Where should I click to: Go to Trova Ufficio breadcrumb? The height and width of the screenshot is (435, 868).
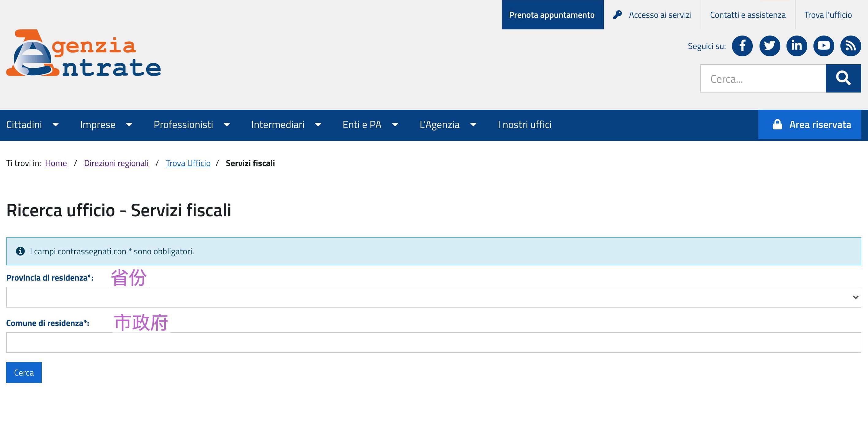(188, 163)
